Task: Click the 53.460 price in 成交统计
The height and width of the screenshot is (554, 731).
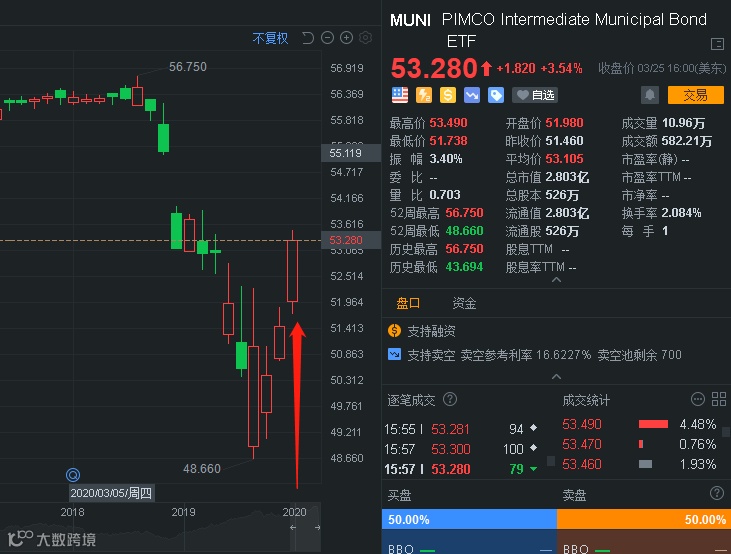Action: (582, 464)
